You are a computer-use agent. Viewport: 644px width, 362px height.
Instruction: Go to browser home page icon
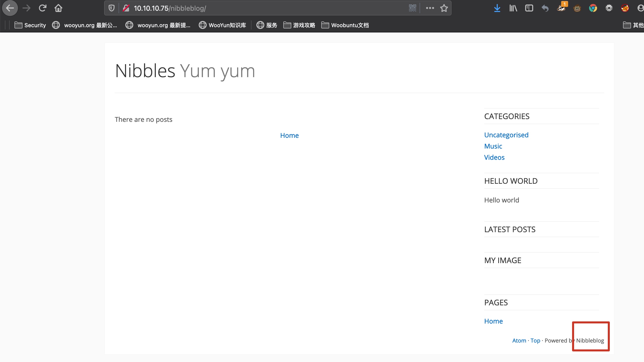[x=58, y=8]
